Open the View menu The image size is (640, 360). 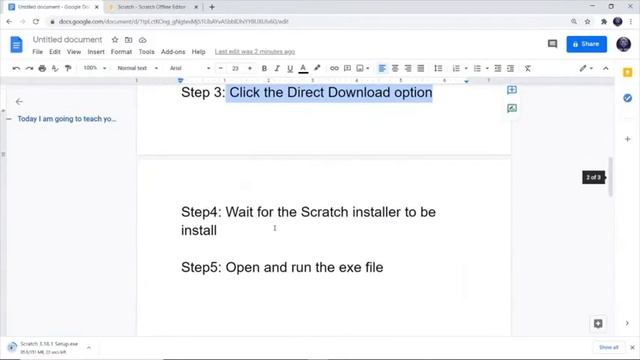click(74, 52)
